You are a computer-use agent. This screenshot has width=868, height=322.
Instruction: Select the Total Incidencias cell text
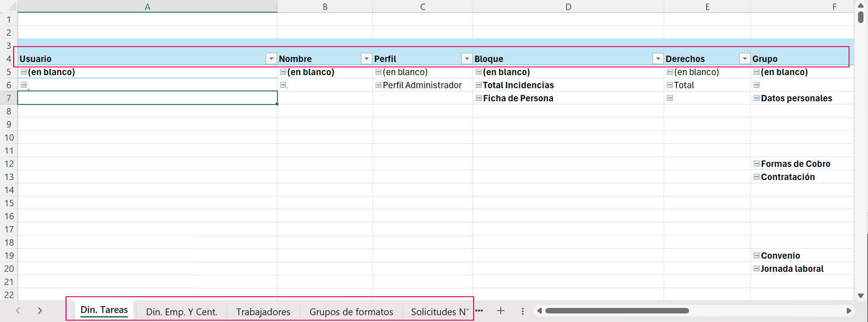(x=518, y=85)
